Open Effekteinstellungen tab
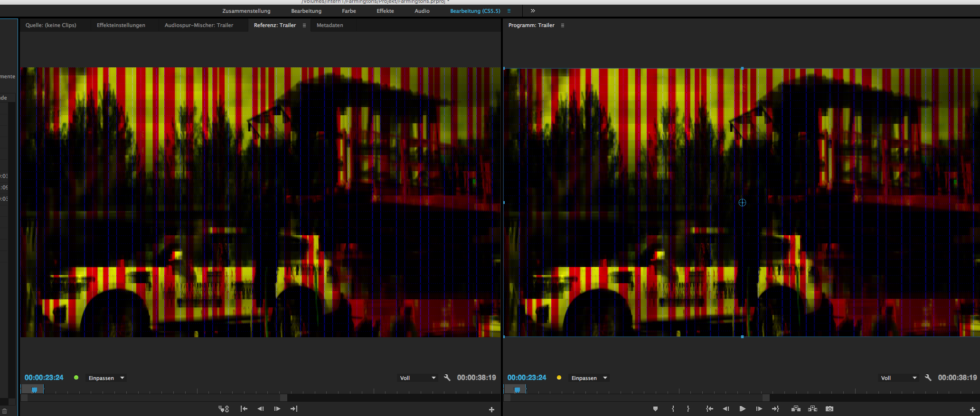The height and width of the screenshot is (416, 980). tap(121, 25)
